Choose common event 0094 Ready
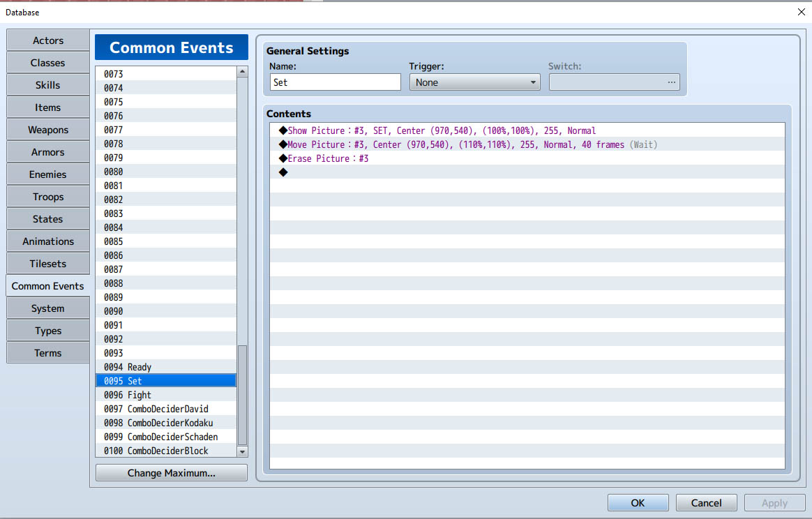Viewport: 812px width, 519px height. click(x=166, y=367)
